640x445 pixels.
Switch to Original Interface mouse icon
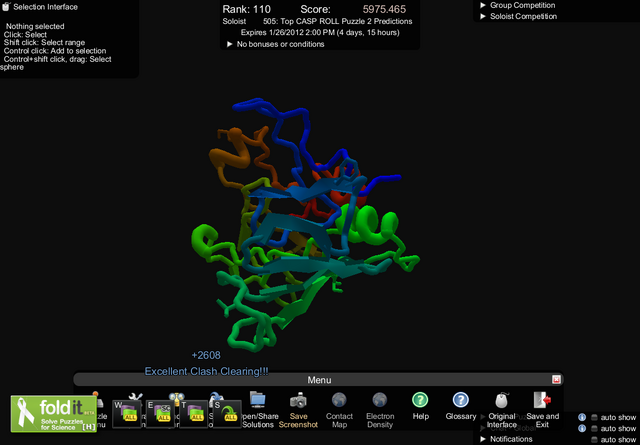(501, 400)
